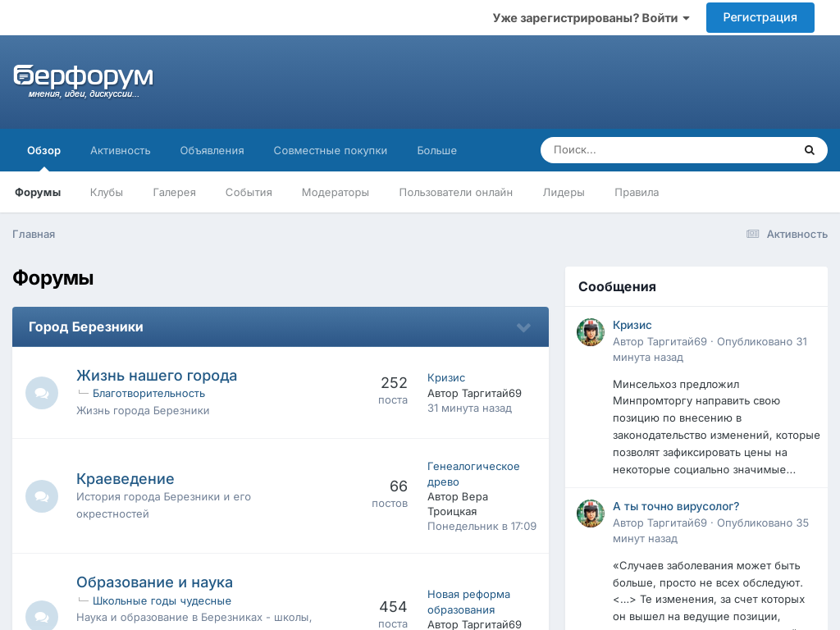Click the Главная breadcrumb link
The width and height of the screenshot is (840, 630).
[x=34, y=234]
